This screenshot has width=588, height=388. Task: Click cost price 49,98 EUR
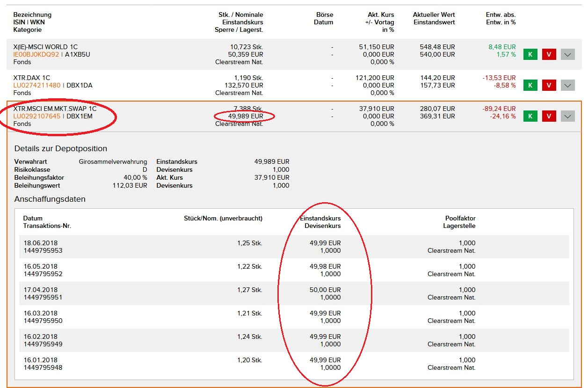pyautogui.click(x=325, y=267)
